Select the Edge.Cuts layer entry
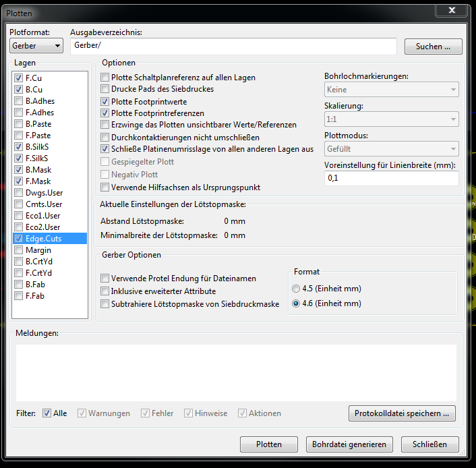 point(43,239)
